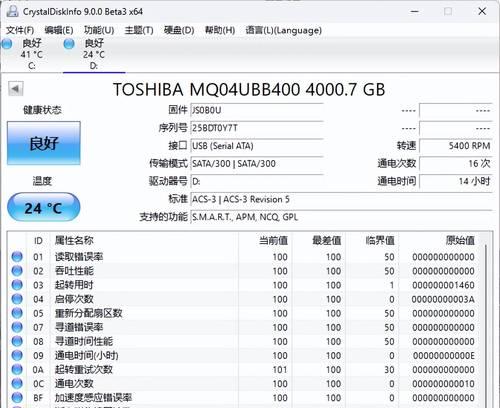The width and height of the screenshot is (500, 408).
Task: Click the drive letter field D:
Action: coord(257,182)
